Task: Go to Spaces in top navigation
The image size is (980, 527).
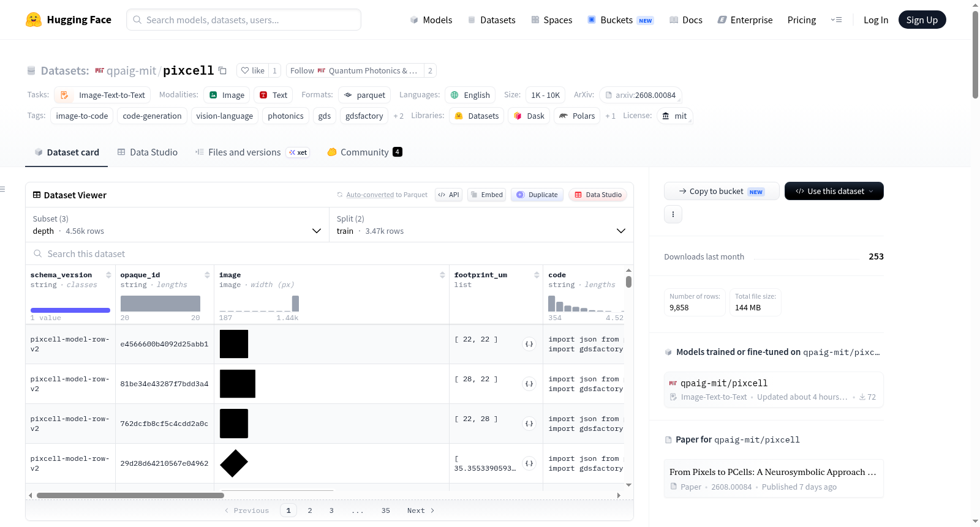Action: pos(552,20)
